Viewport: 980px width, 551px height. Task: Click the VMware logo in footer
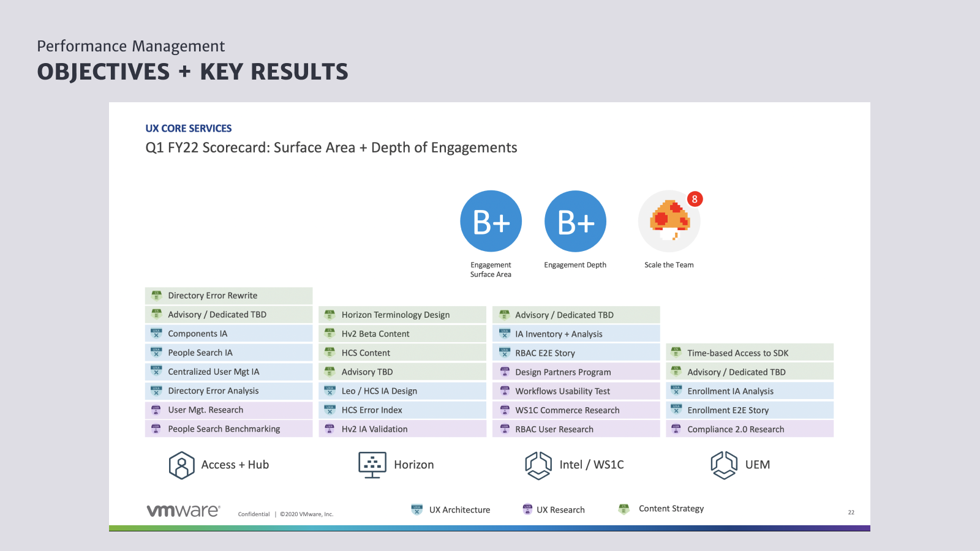pyautogui.click(x=183, y=511)
